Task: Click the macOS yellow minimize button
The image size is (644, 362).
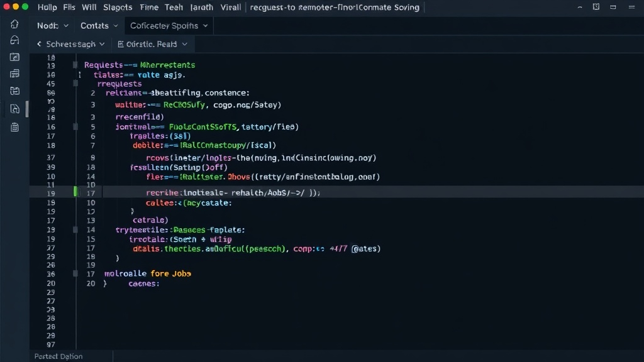Action: (x=16, y=6)
